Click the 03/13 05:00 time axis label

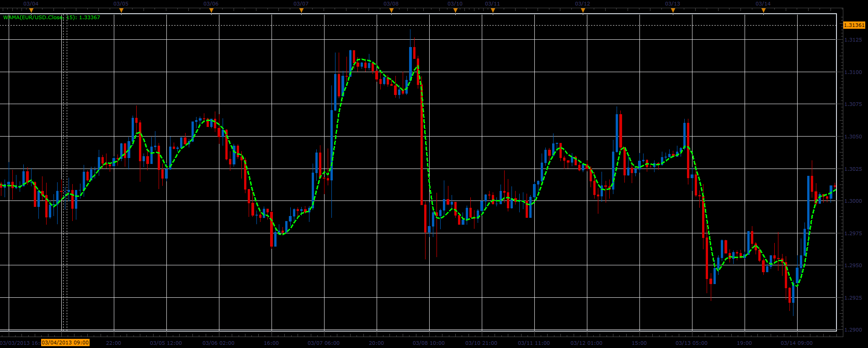point(692,343)
